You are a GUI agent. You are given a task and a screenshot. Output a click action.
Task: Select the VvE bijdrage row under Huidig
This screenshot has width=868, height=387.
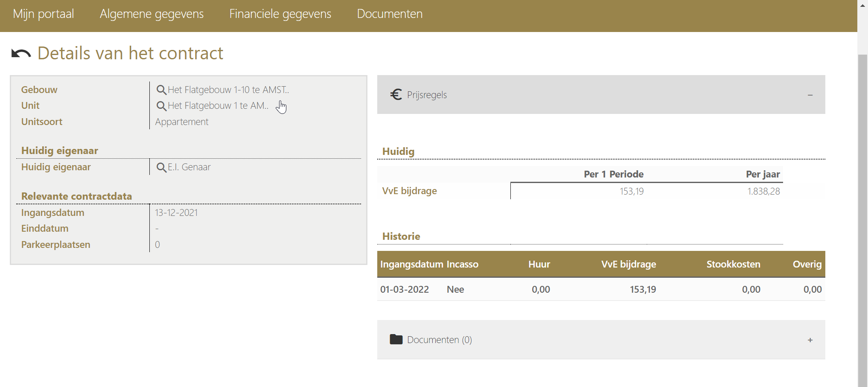pos(409,191)
